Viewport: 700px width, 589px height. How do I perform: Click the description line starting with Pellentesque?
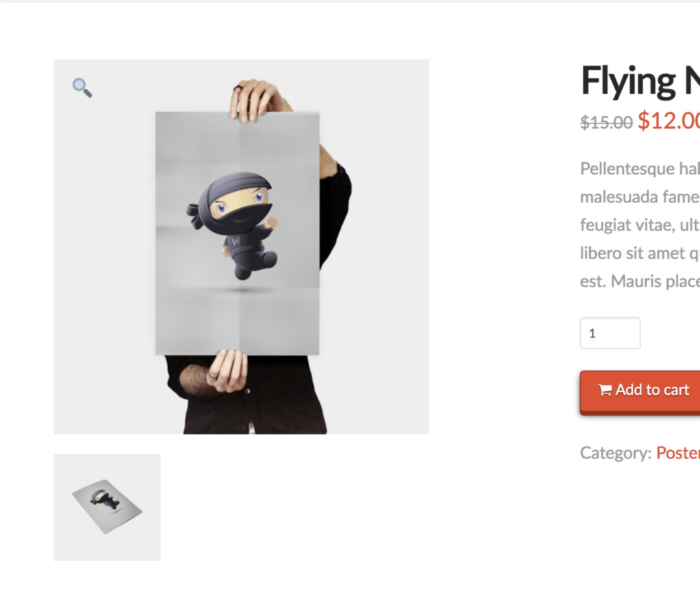[x=640, y=169]
